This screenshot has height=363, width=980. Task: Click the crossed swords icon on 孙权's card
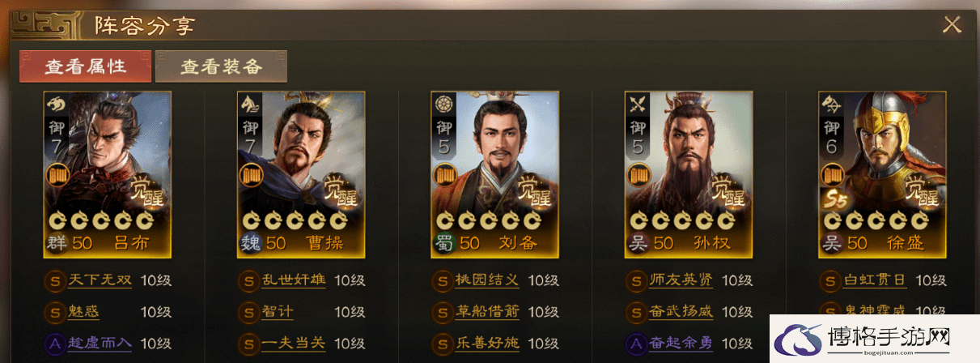[x=638, y=105]
